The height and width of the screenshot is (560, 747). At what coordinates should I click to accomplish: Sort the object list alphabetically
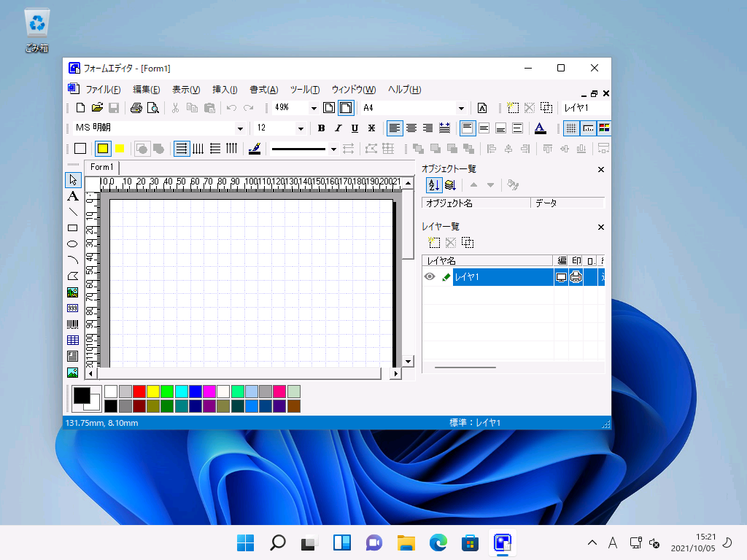433,184
